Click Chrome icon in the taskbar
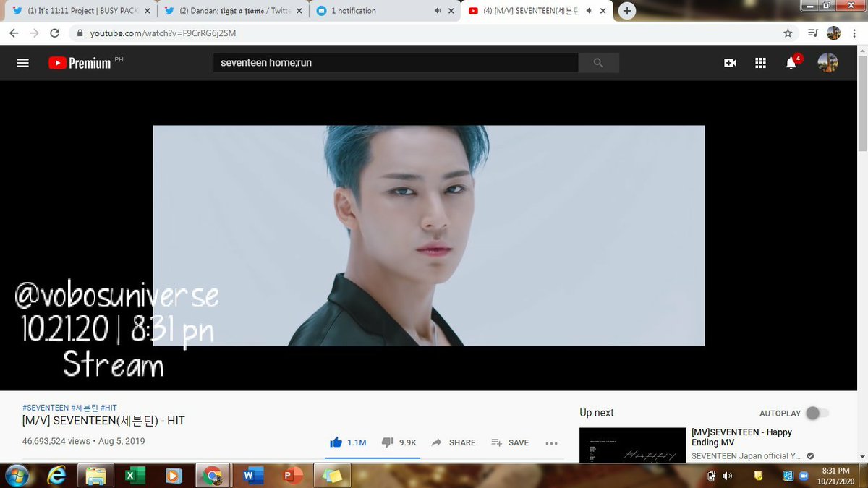868x488 pixels. [x=212, y=476]
